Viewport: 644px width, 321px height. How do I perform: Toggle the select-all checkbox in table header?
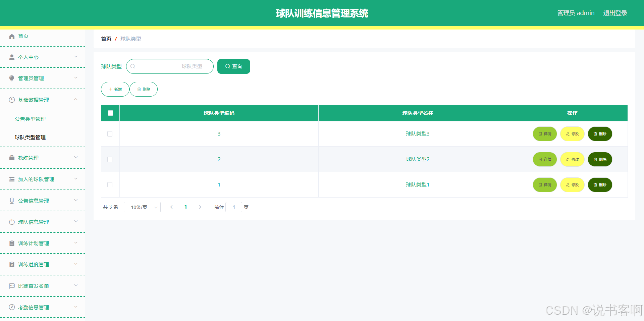[x=110, y=113]
